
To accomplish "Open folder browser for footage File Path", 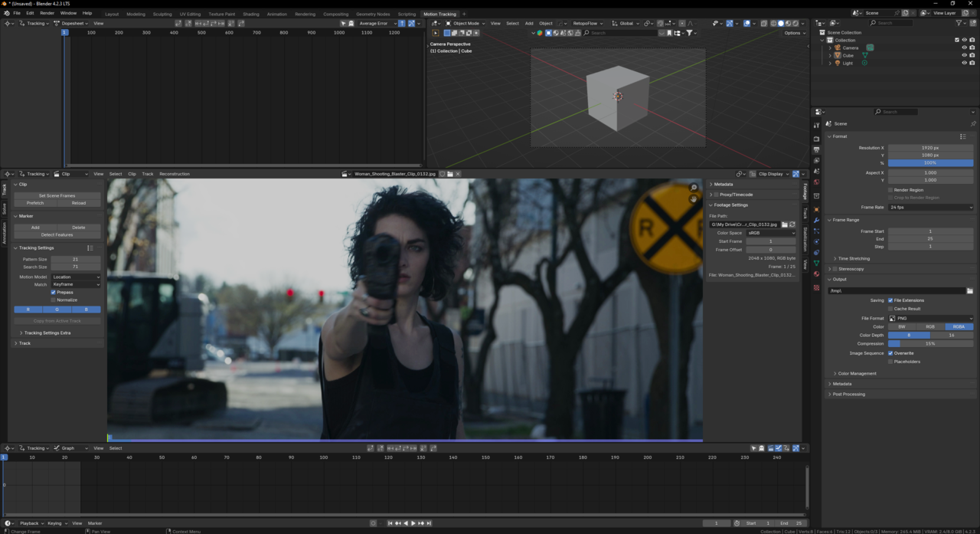I will pyautogui.click(x=784, y=224).
